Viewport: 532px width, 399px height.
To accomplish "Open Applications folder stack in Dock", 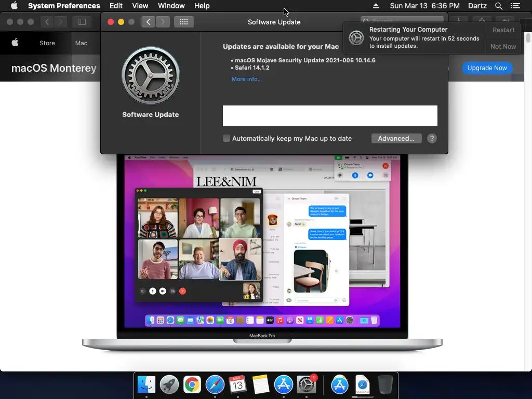I will coord(340,385).
